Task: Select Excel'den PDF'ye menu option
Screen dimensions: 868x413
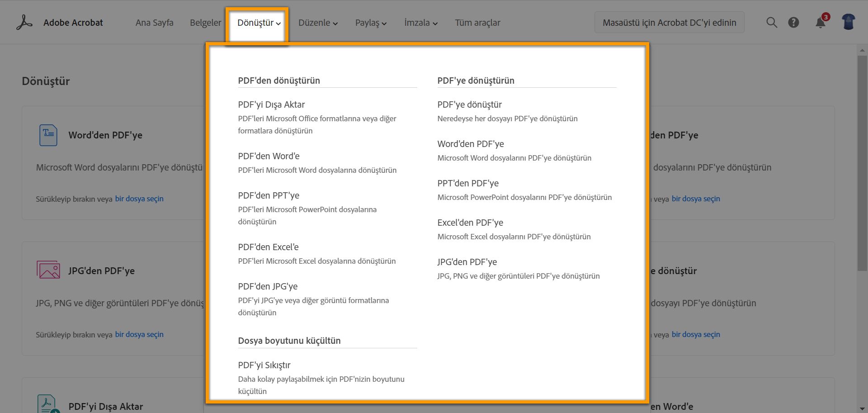Action: [x=470, y=223]
